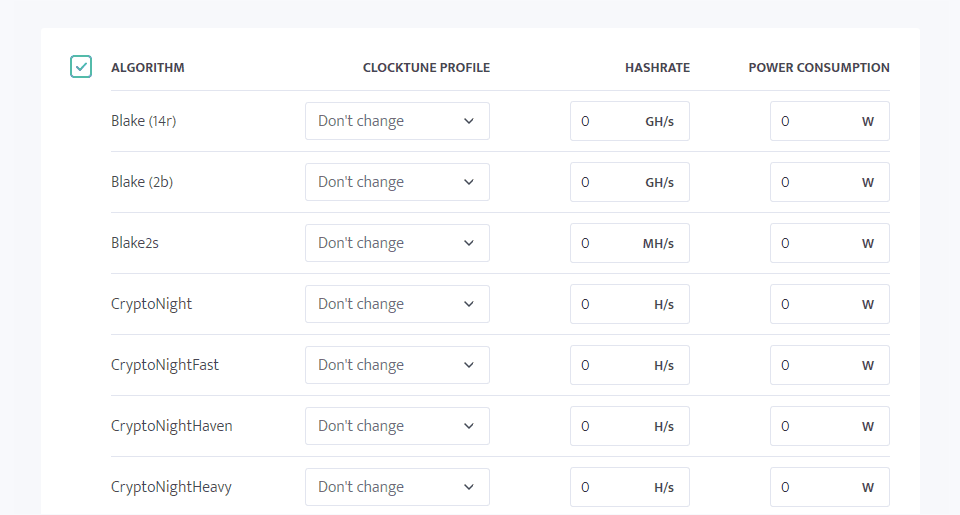
Task: Select CryptoNight power consumption input
Action: [x=815, y=304]
